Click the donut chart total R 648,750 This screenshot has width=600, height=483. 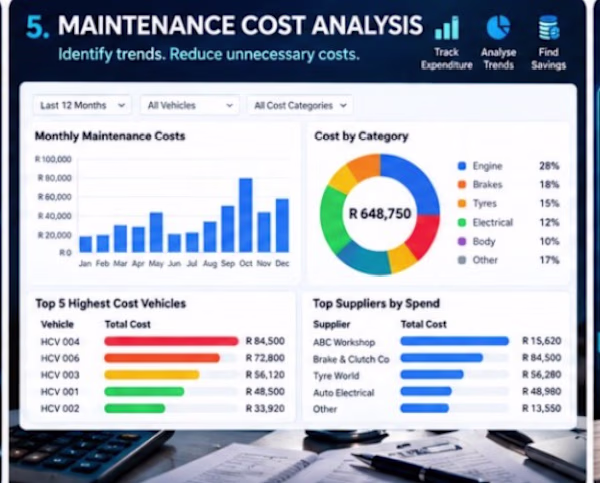point(380,214)
